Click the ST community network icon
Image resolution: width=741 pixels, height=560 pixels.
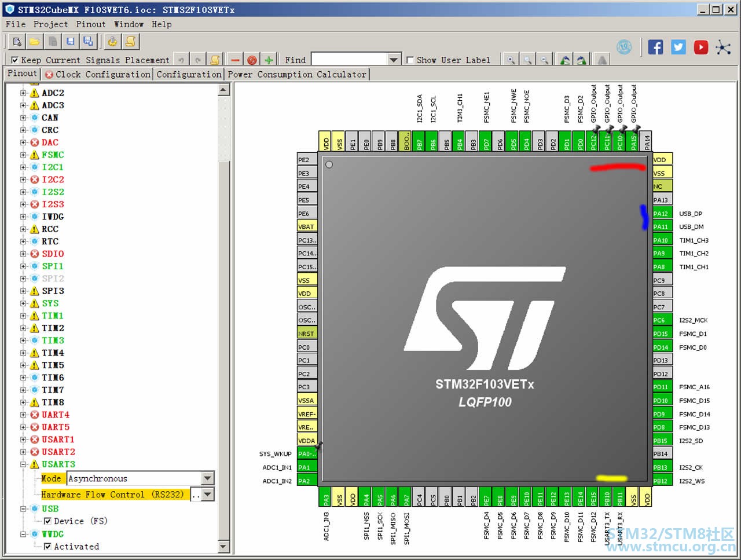pyautogui.click(x=723, y=47)
